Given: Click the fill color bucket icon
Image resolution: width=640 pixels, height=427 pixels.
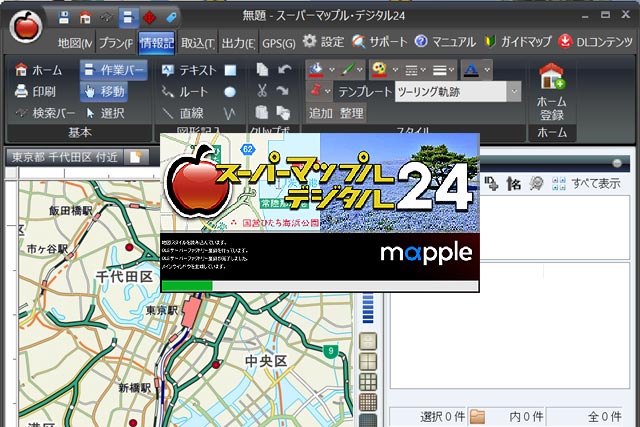Looking at the screenshot, I should [317, 70].
